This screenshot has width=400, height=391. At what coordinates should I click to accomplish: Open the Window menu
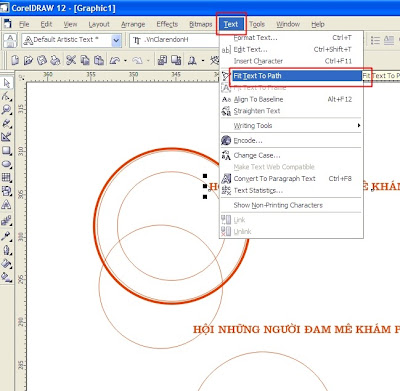pyautogui.click(x=288, y=24)
